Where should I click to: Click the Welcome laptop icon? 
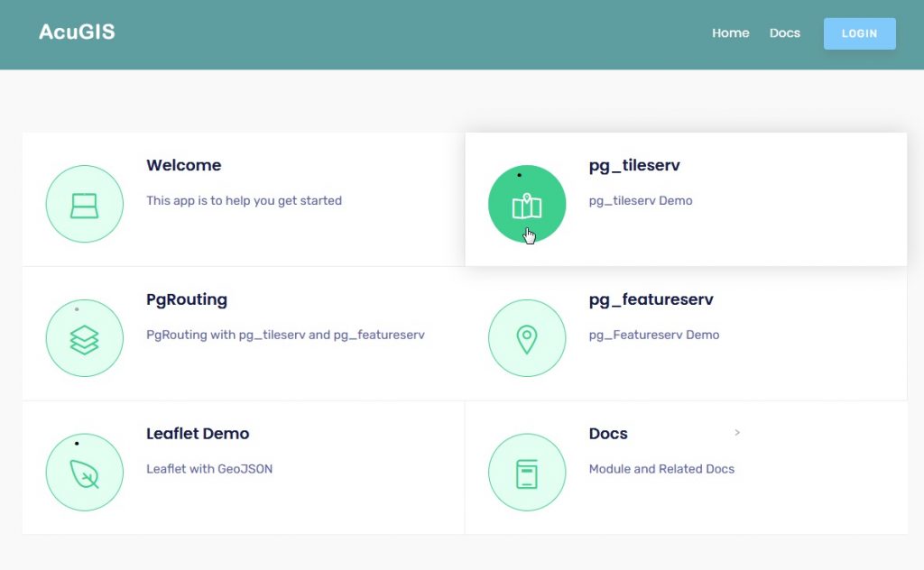84,205
